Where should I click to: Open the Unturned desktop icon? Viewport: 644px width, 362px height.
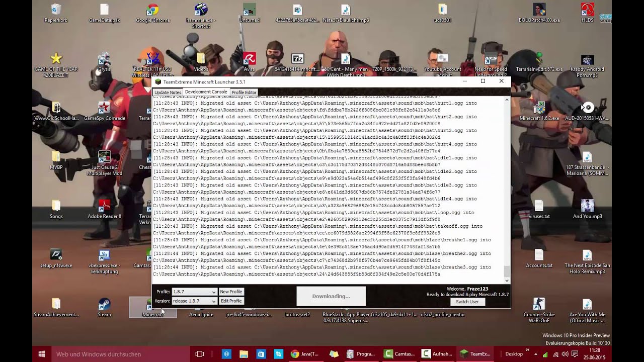(x=249, y=13)
